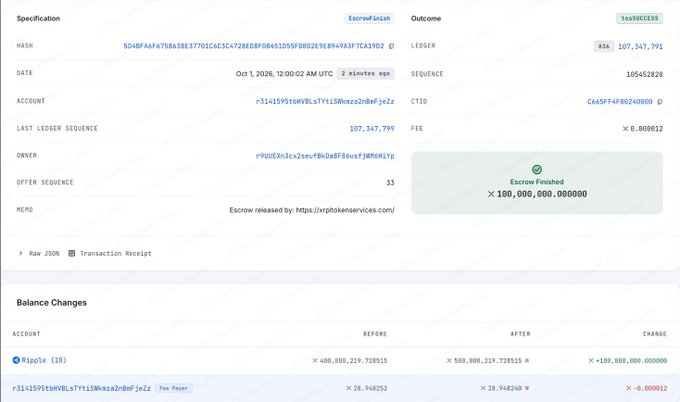Viewport: 680px width, 402px height.
Task: Copy the transaction hash via copy icon
Action: [x=392, y=46]
